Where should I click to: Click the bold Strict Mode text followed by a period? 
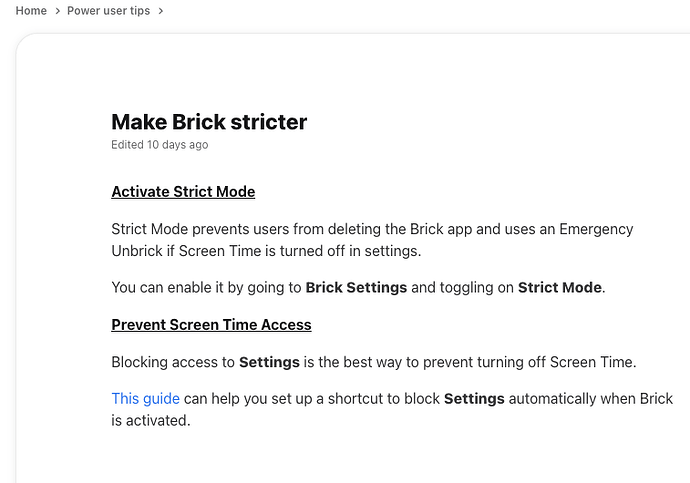click(x=559, y=287)
